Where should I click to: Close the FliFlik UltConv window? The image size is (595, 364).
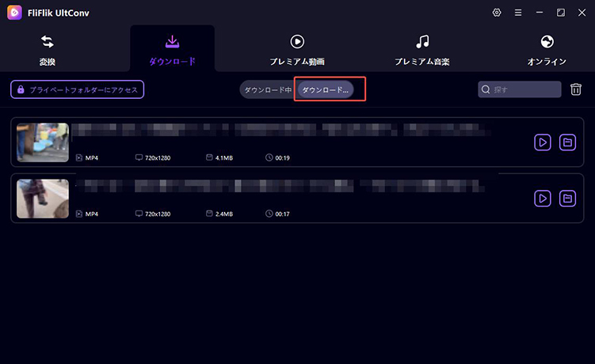coord(582,13)
